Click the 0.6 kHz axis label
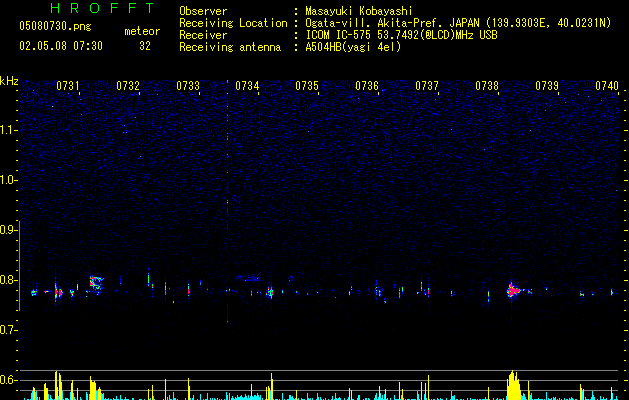629x400 pixels. 8,380
